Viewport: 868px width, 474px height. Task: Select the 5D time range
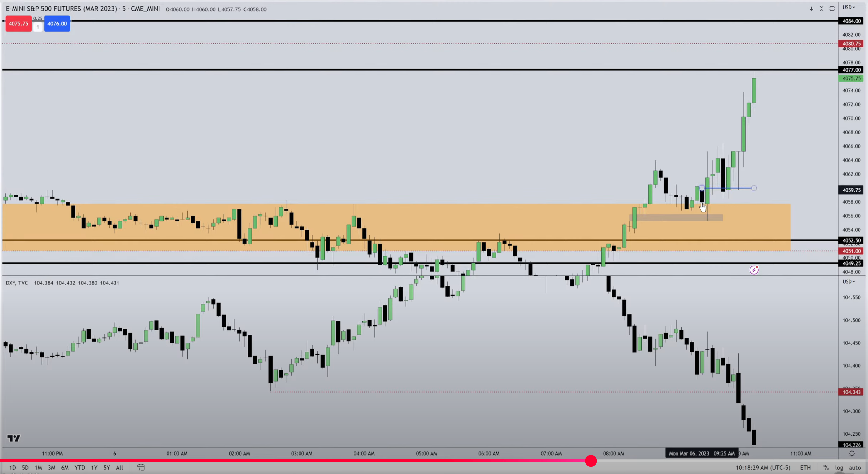pyautogui.click(x=25, y=468)
